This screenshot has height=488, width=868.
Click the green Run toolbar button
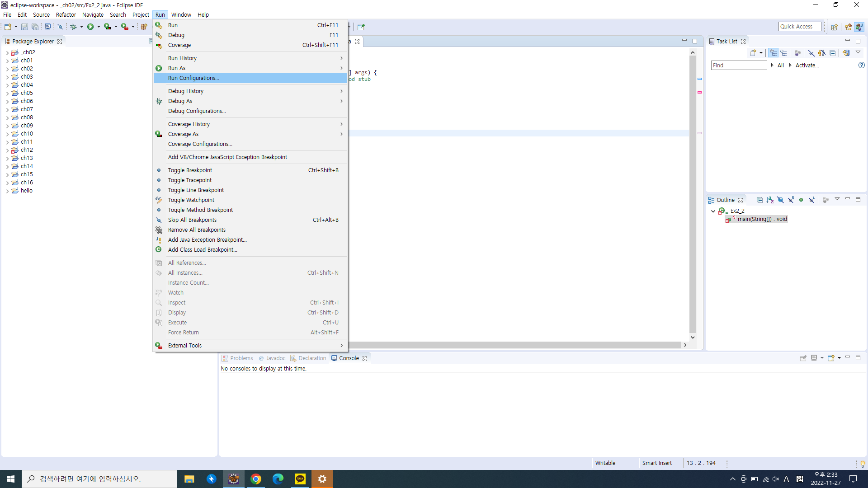tap(90, 27)
